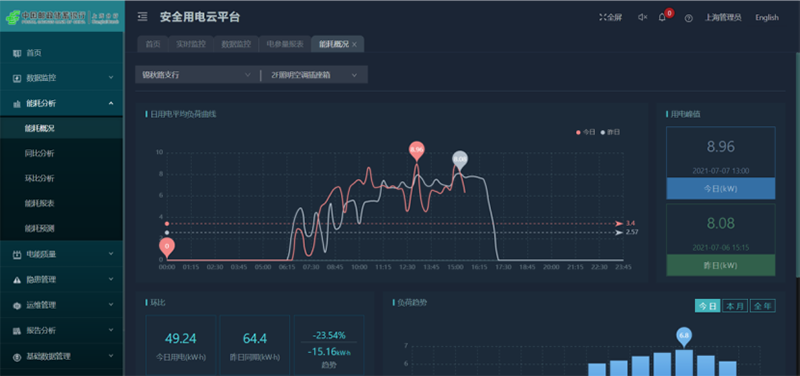
Task: Click the 电能质量 icon in sidebar
Action: pyautogui.click(x=17, y=254)
